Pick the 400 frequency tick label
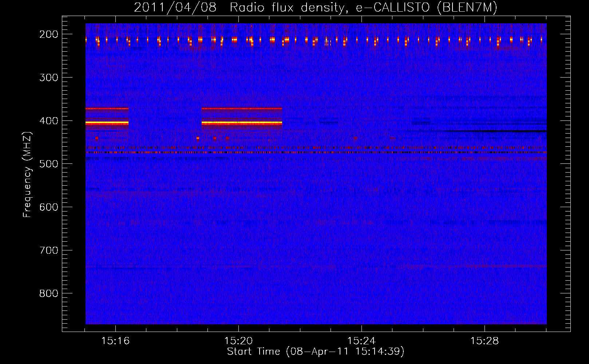The width and height of the screenshot is (589, 364). click(49, 121)
